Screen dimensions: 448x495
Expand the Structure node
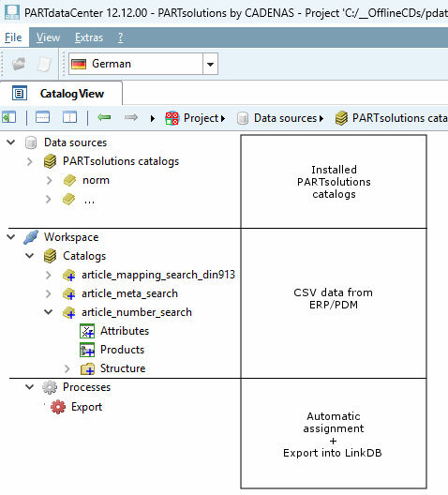[67, 368]
